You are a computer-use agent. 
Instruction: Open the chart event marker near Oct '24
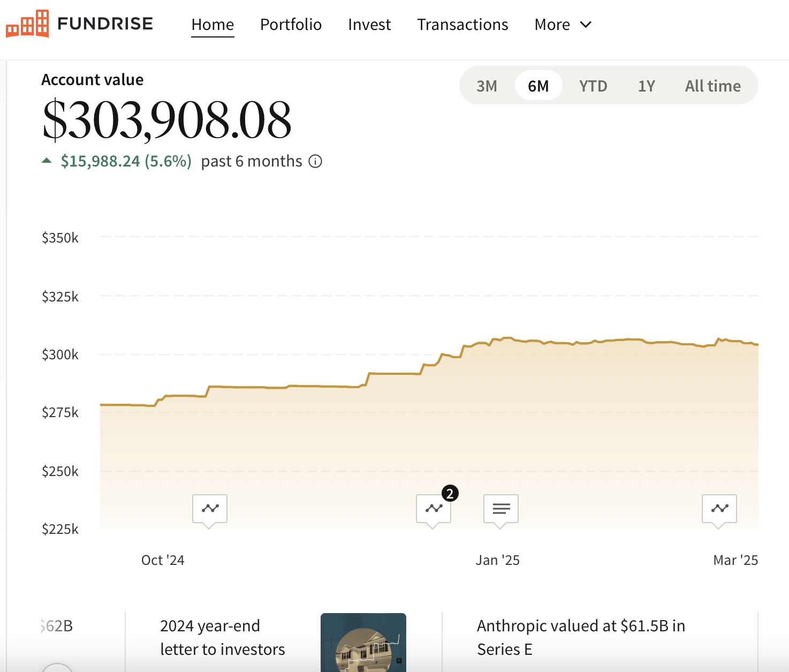(x=210, y=511)
